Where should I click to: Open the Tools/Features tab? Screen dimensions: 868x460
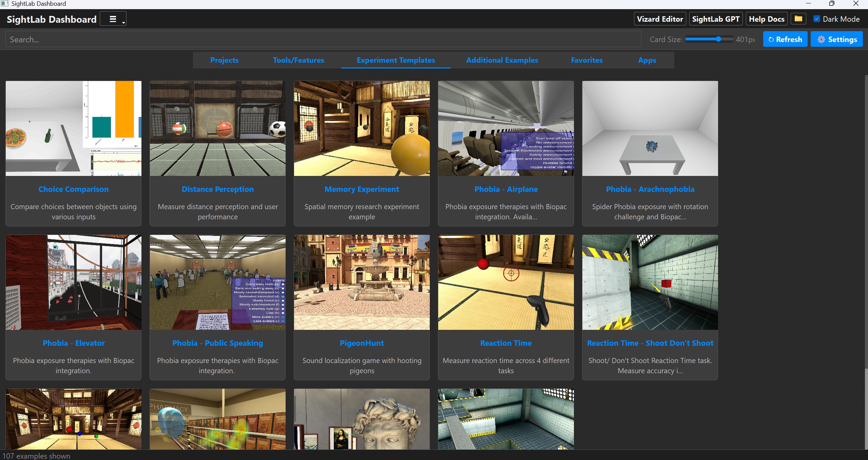point(298,60)
